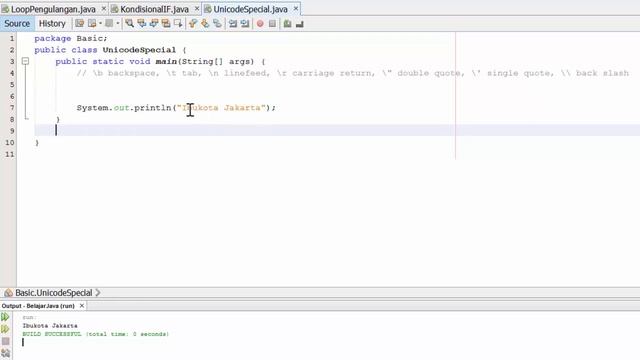Image resolution: width=640 pixels, height=360 pixels.
Task: Click the Comment code toolbar icon
Action: coord(287,24)
